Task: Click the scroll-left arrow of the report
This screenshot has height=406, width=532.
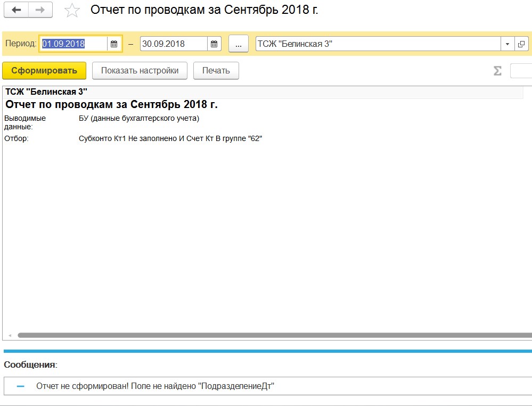Action: [x=9, y=336]
